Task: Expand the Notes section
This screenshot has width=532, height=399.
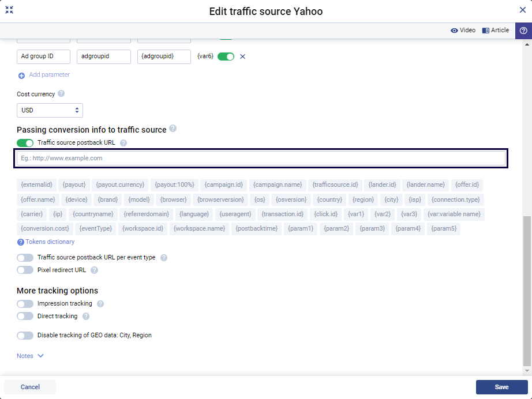Action: [30, 356]
